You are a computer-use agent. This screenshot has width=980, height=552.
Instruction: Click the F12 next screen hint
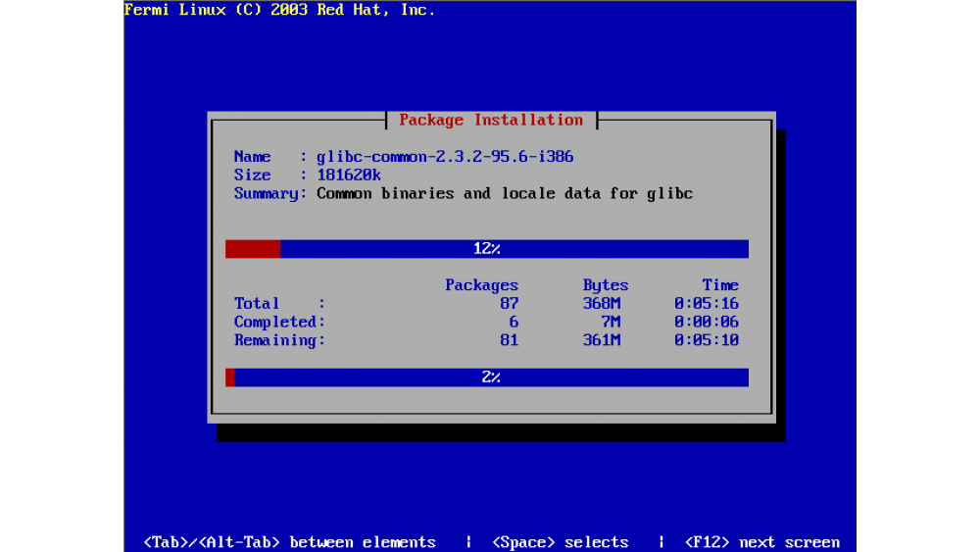click(761, 542)
